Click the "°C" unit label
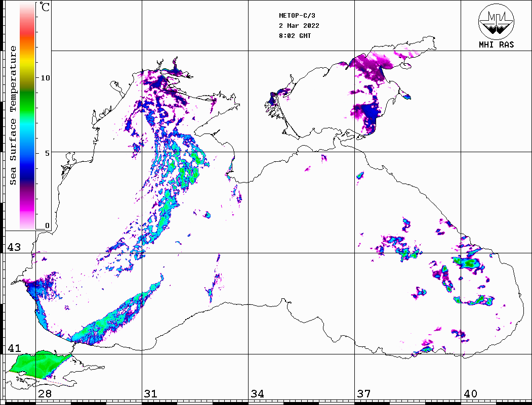Image resolution: width=532 pixels, height=405 pixels. (45, 7)
